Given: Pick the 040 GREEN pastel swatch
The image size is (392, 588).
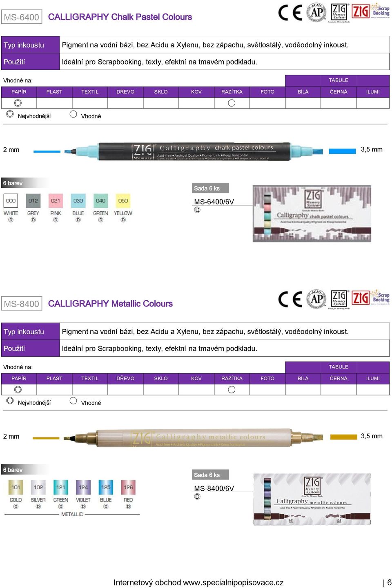Looking at the screenshot, I should (x=100, y=200).
